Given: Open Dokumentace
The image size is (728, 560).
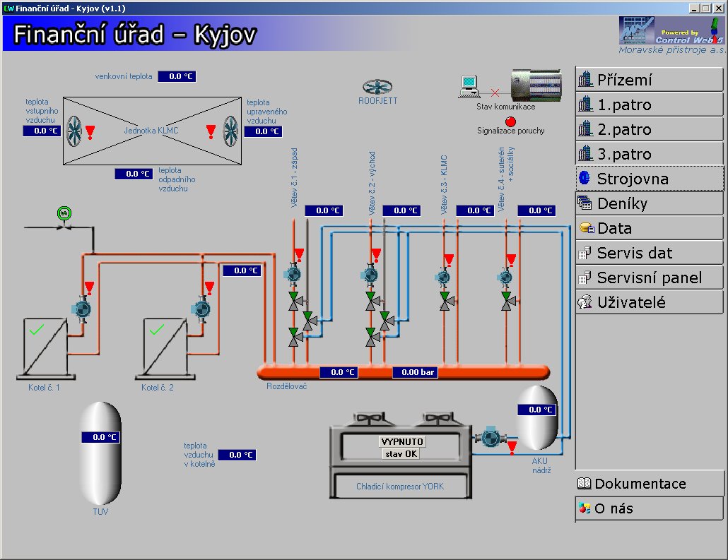Looking at the screenshot, I should (x=650, y=484).
